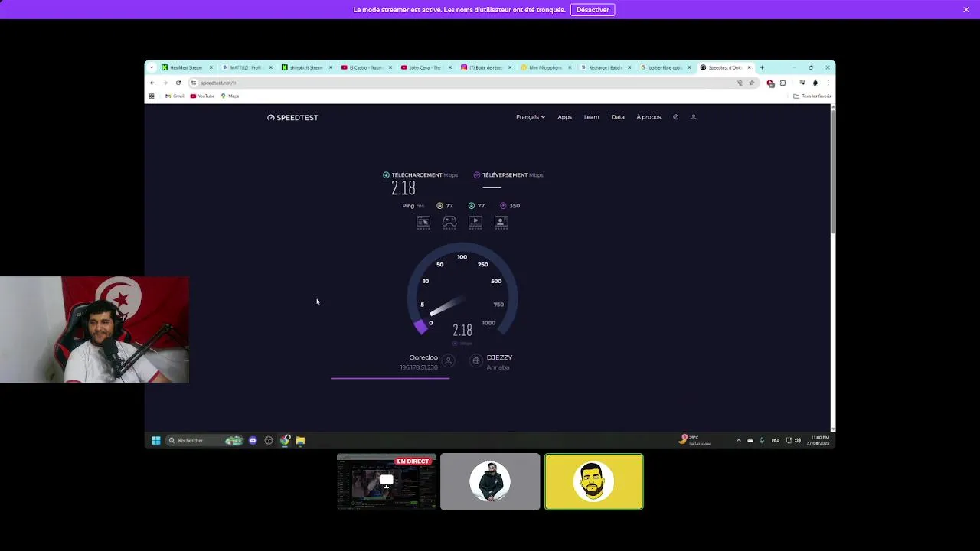Viewport: 980px width, 551px height.
Task: Open the Windows Start menu
Action: (x=156, y=440)
